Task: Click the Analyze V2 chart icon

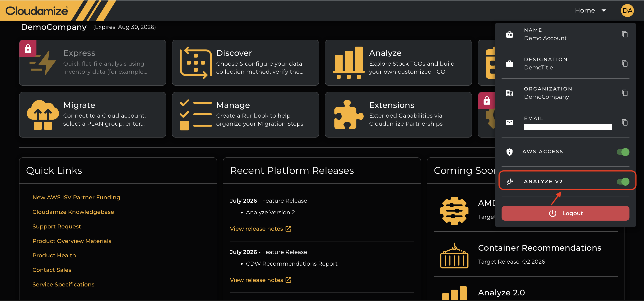Action: pos(509,181)
